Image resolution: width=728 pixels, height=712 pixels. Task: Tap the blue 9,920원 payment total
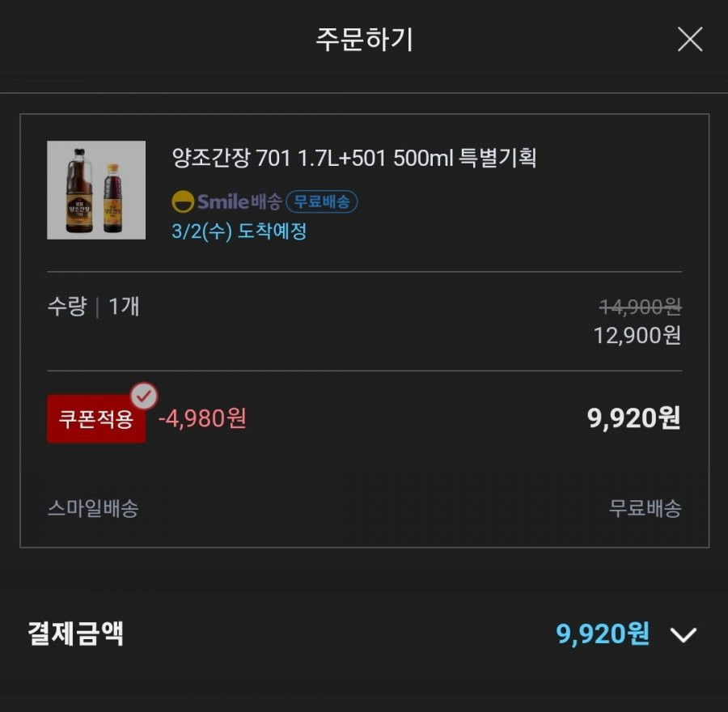coord(603,634)
